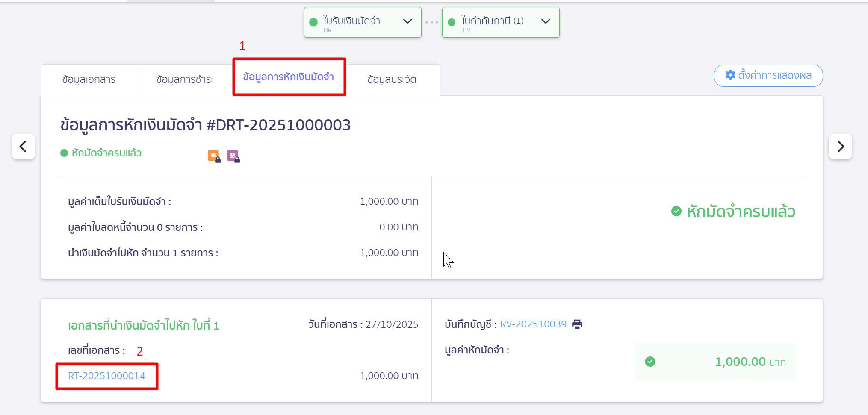Open journal entry link RV-202510039

click(533, 324)
